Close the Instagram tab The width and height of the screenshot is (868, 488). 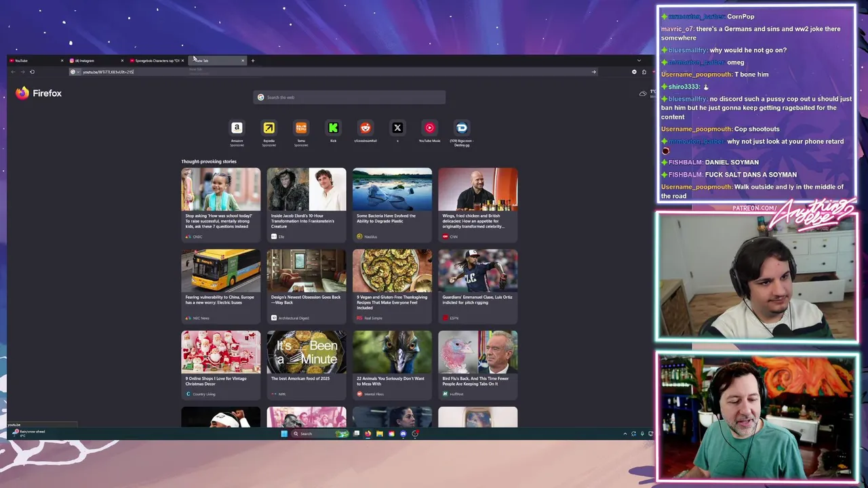click(122, 60)
